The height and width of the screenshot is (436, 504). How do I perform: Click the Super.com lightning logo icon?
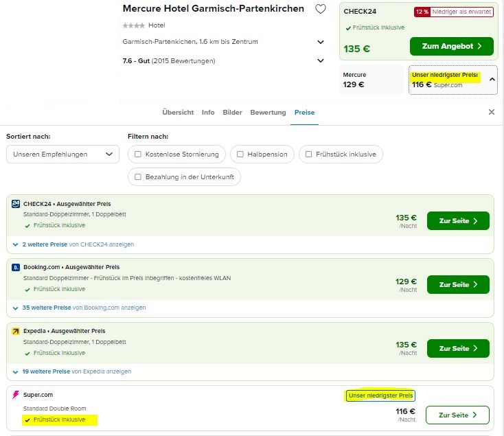coord(15,395)
